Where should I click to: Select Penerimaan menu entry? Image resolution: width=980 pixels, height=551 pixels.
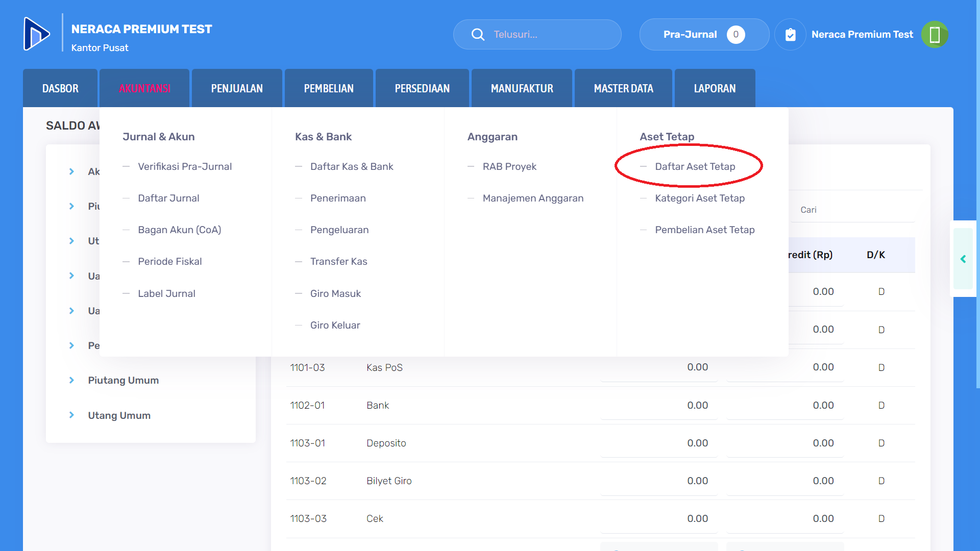(338, 198)
